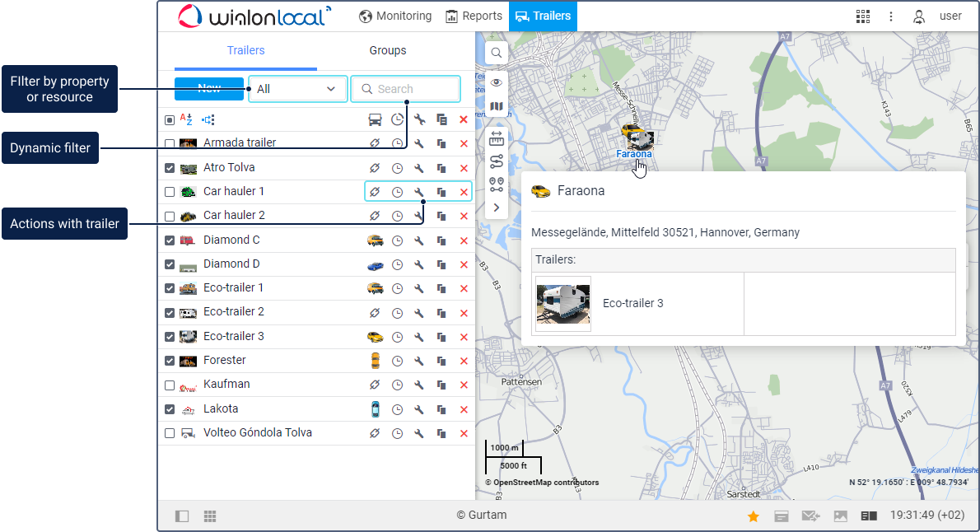Click the wrench icon for Car hauler 1
This screenshot has width=980, height=532.
tap(419, 192)
